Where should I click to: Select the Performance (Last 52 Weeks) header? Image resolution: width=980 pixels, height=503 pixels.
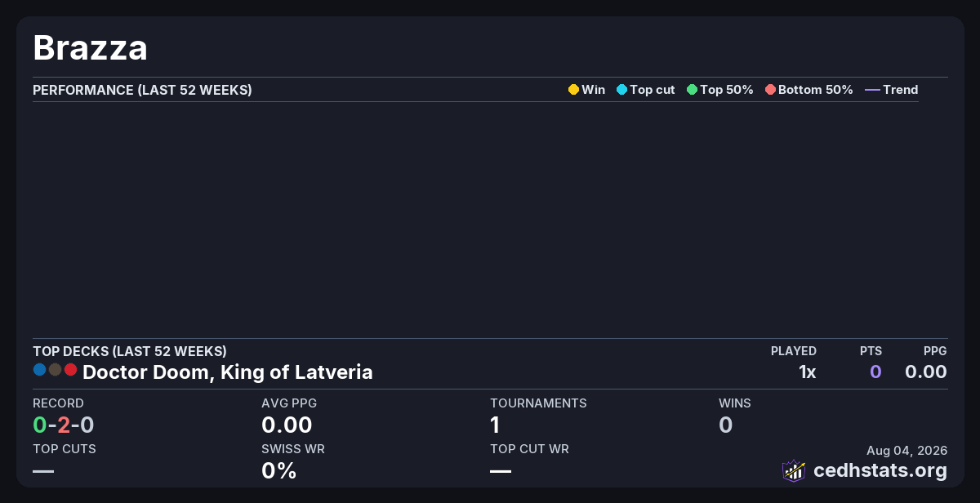(142, 90)
